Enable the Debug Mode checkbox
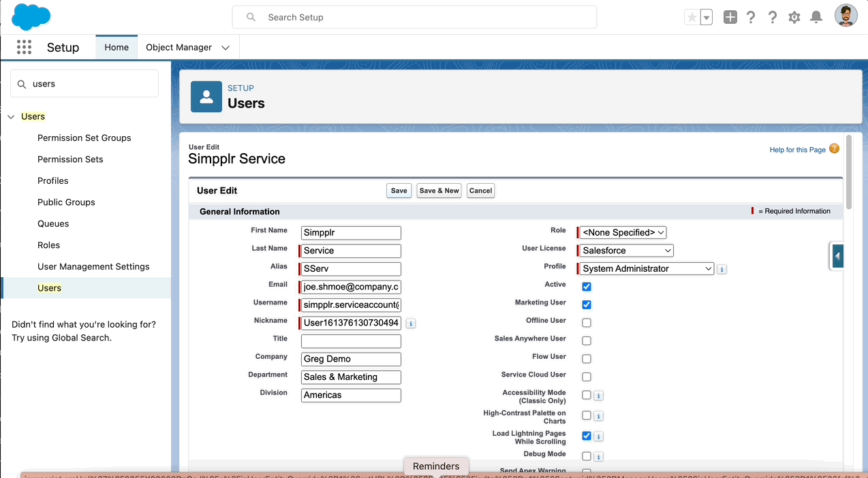The width and height of the screenshot is (868, 478). tap(587, 456)
